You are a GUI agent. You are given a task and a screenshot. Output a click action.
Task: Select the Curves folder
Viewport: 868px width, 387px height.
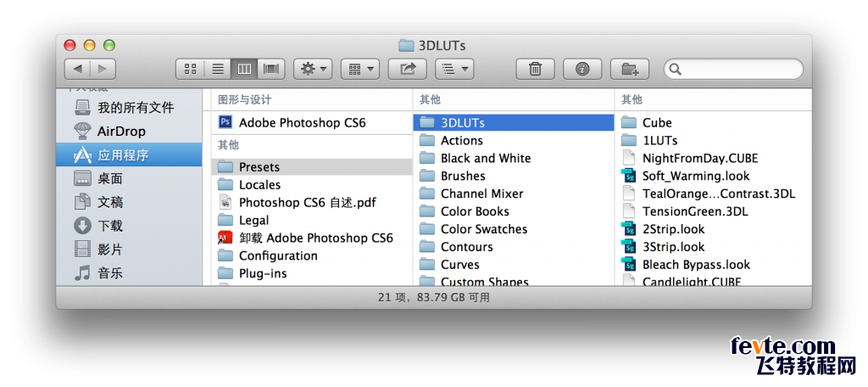point(514,265)
